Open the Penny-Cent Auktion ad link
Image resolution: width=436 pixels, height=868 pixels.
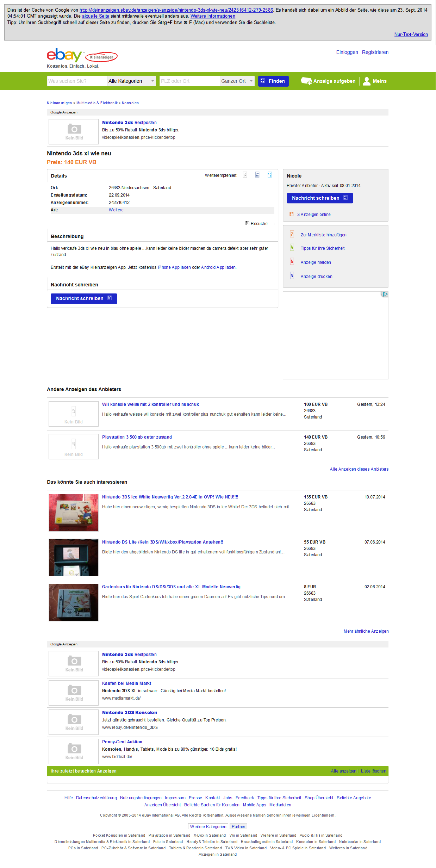122,742
